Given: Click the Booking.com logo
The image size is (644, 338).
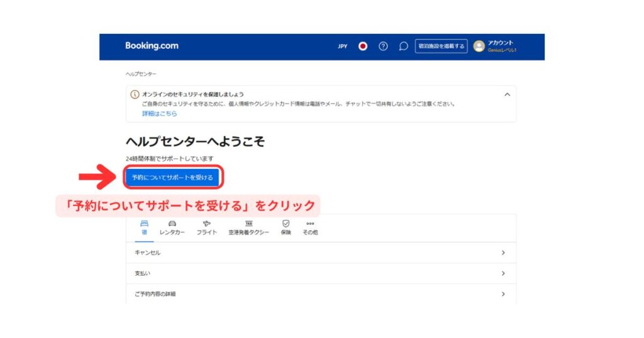Looking at the screenshot, I should (x=152, y=46).
